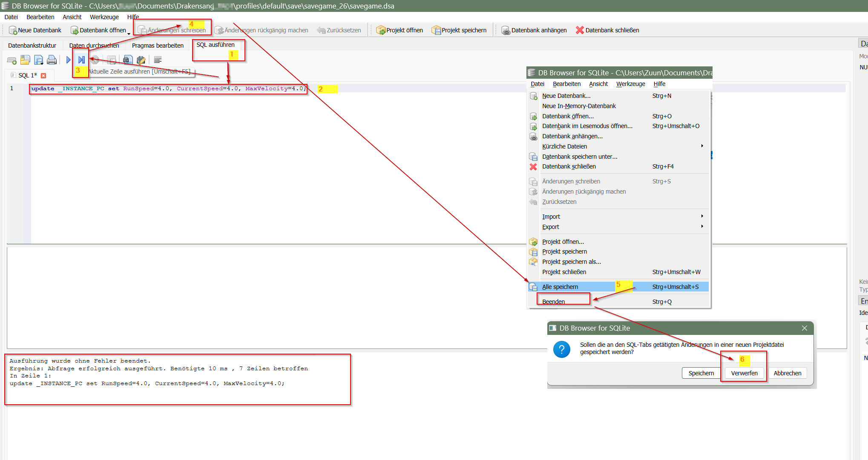Choose Datenbank speichern unter... entry
868x460 pixels.
coord(619,157)
